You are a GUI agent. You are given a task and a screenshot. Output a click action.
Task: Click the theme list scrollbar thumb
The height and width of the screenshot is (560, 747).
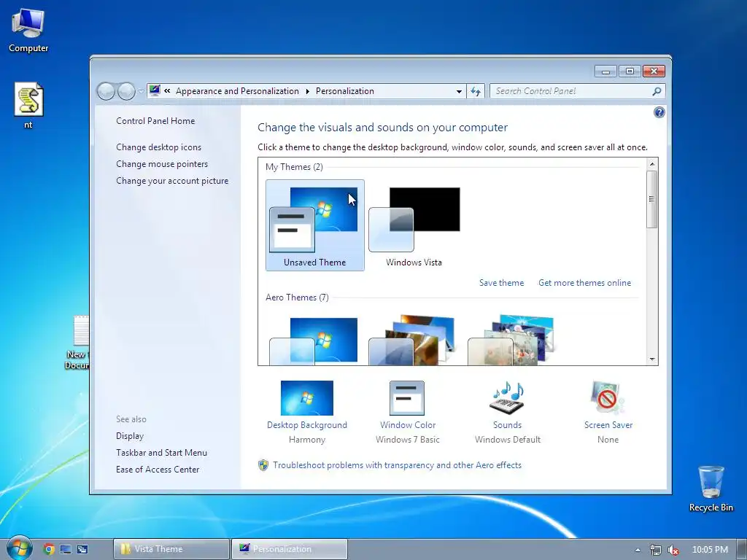(x=652, y=199)
